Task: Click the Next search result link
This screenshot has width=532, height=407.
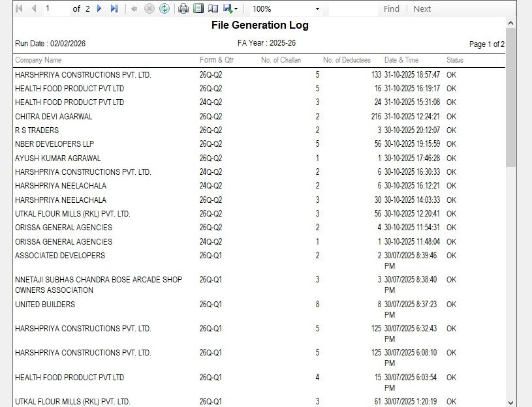Action: tap(422, 8)
